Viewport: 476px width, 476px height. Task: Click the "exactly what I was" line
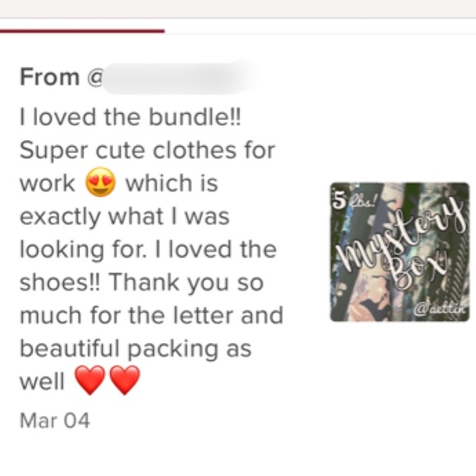[x=125, y=217]
